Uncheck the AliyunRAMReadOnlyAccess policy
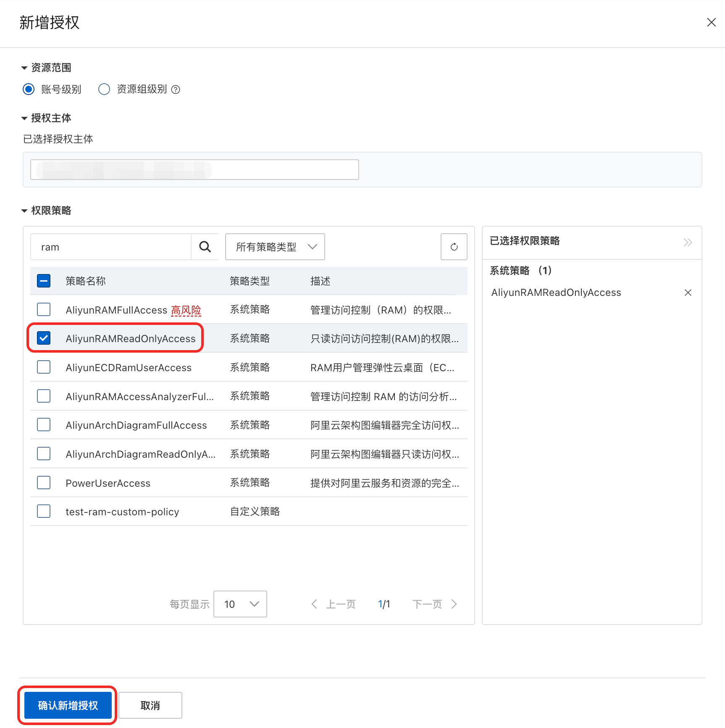The image size is (725, 728). point(44,338)
